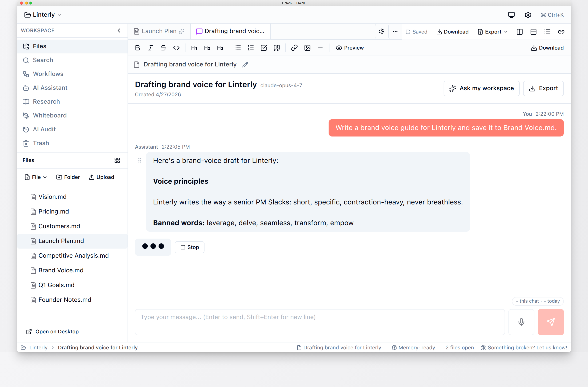Toggle the outline list view
Viewport: 588px width, 387px height.
tap(547, 32)
